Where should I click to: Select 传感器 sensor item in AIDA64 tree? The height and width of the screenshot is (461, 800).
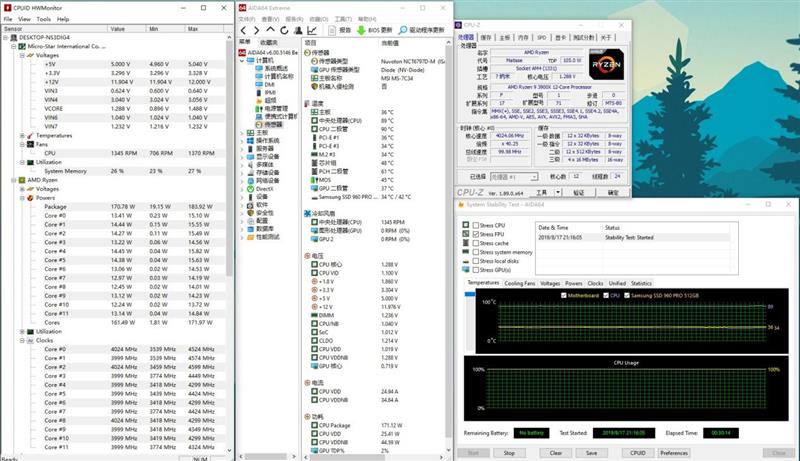tap(269, 124)
